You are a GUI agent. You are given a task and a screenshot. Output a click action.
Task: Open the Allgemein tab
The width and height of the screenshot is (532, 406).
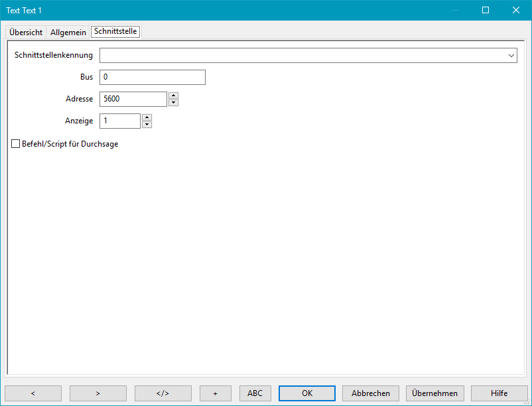tap(68, 33)
